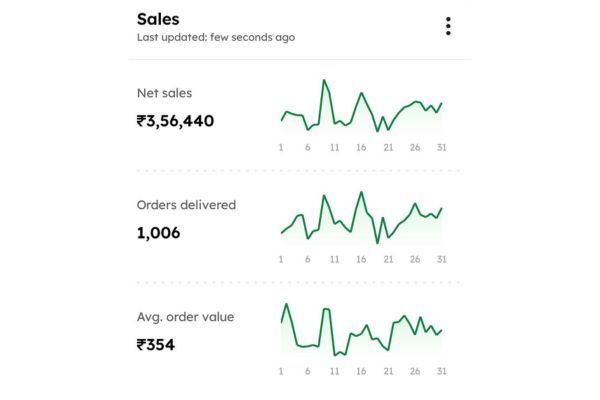Click the ₹354 average order value
Viewport: 600px width, 400px height.
(x=154, y=346)
